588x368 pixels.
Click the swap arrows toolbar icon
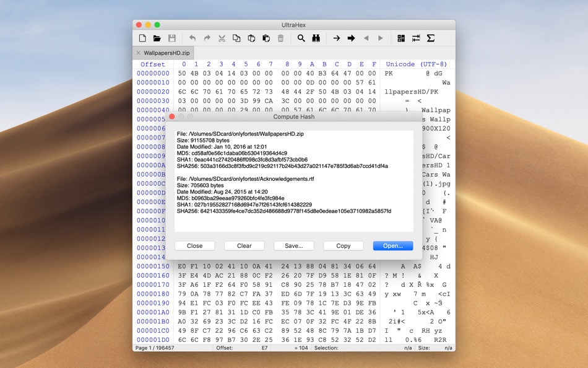[416, 38]
